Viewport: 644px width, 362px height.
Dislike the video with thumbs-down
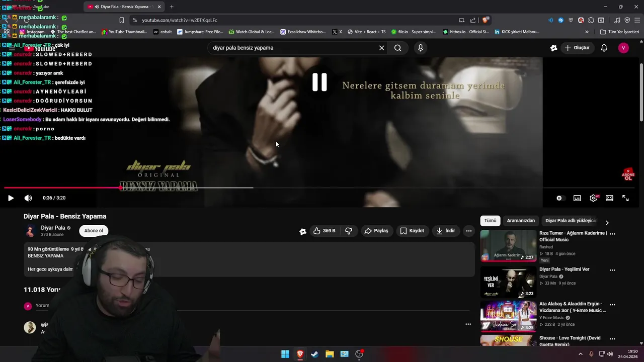pos(349,231)
